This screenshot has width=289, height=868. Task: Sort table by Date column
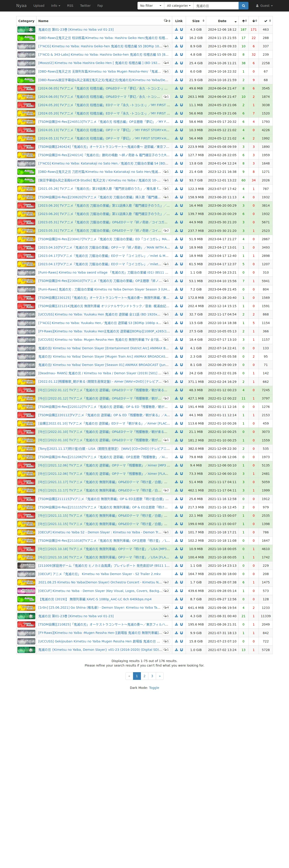click(222, 21)
